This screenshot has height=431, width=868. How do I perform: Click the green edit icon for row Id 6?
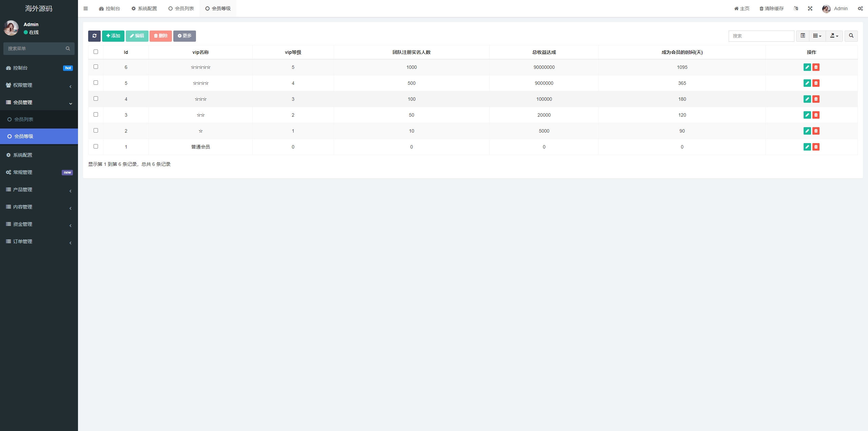(x=807, y=67)
